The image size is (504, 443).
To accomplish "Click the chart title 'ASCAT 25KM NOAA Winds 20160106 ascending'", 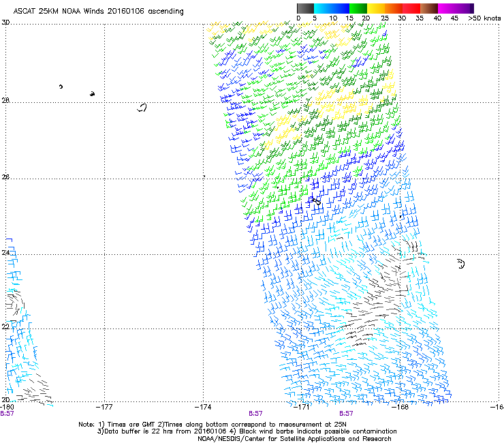I will [98, 12].
